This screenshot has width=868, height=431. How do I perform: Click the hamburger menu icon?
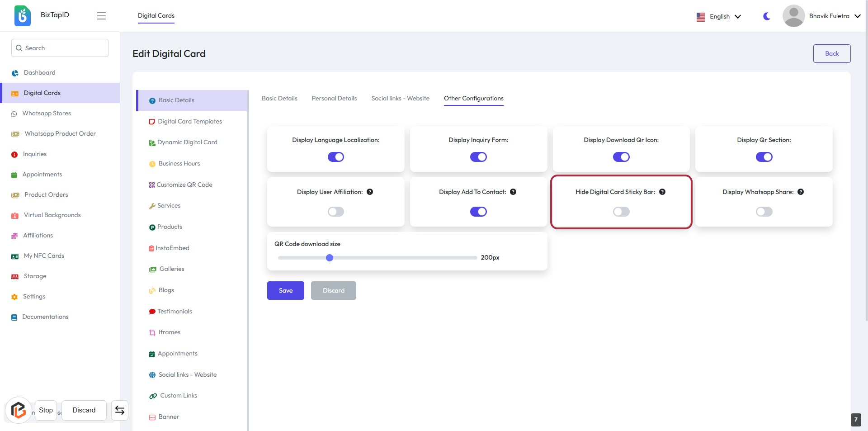(101, 16)
